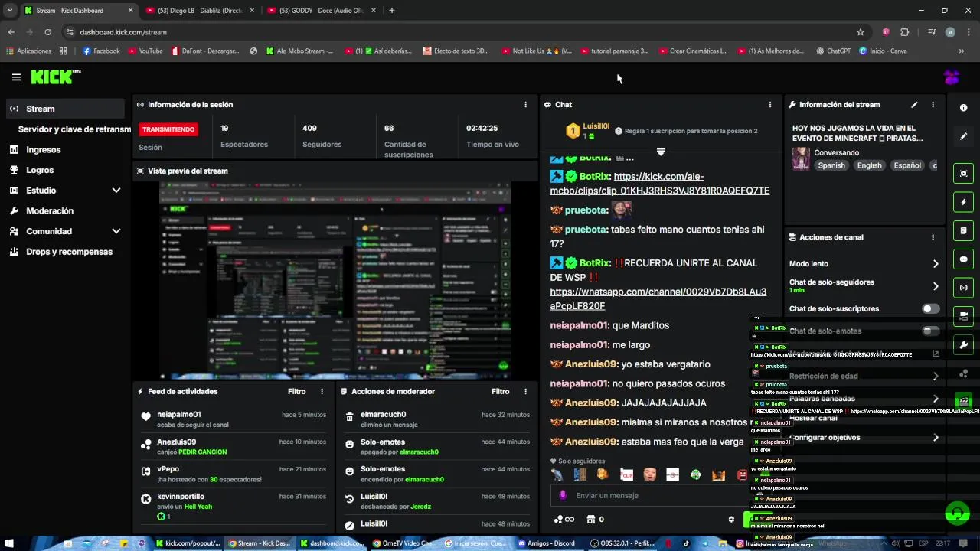The image size is (980, 551).
Task: Open OBS 32.0.1 from the taskbar
Action: click(622, 543)
